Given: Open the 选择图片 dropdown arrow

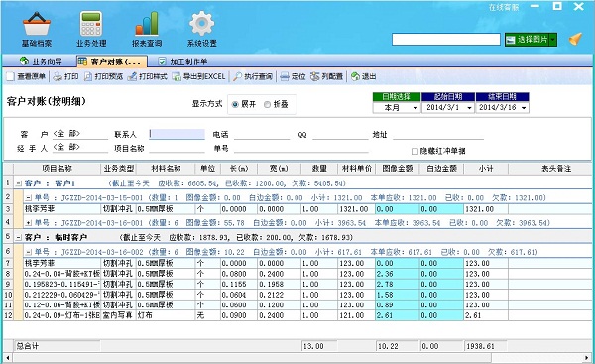Looking at the screenshot, I should coord(553,39).
